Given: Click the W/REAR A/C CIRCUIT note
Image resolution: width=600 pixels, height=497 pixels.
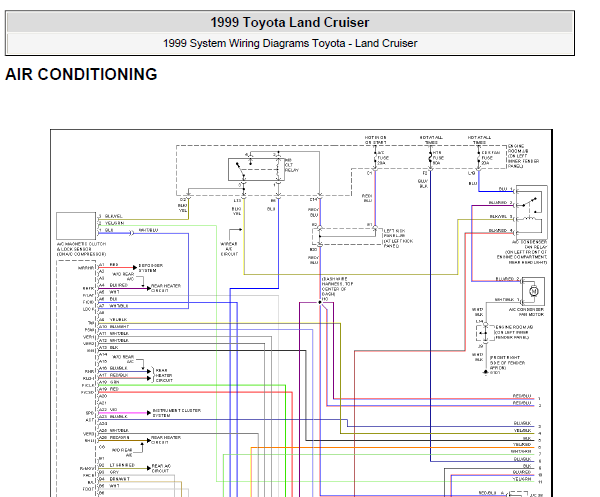Looking at the screenshot, I should 229,249.
